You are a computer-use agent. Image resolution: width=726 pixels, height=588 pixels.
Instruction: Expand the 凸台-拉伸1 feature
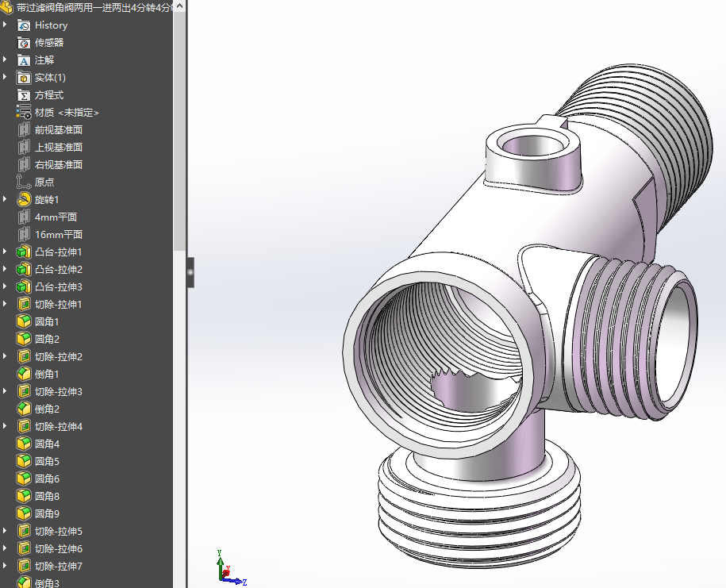5,252
